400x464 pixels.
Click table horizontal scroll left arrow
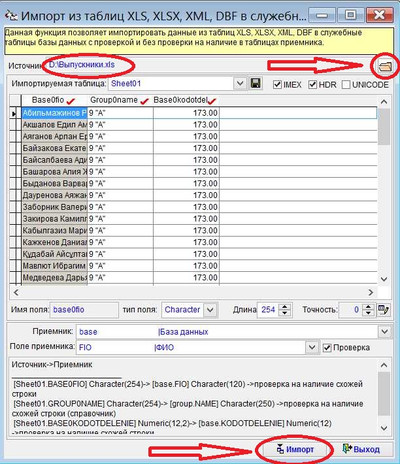click(16, 292)
